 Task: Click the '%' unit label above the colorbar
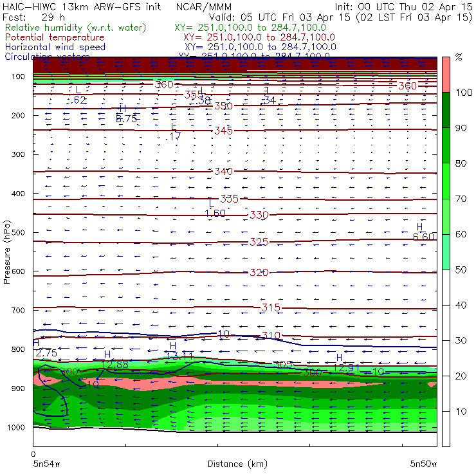pyautogui.click(x=459, y=57)
